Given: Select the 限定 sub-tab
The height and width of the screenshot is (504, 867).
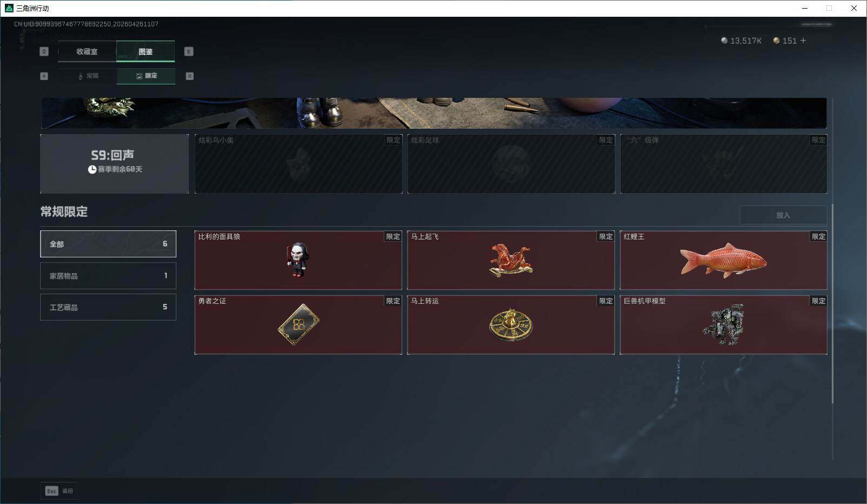Looking at the screenshot, I should tap(146, 76).
